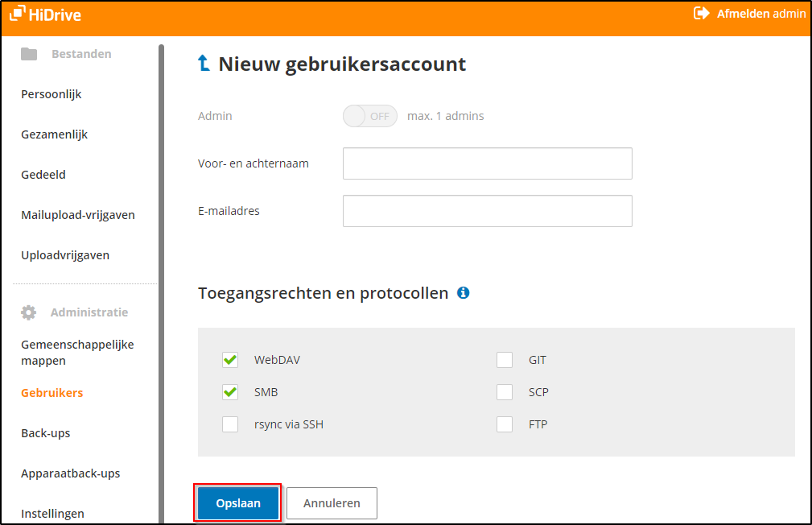Enable SCP protocol access

[x=505, y=392]
